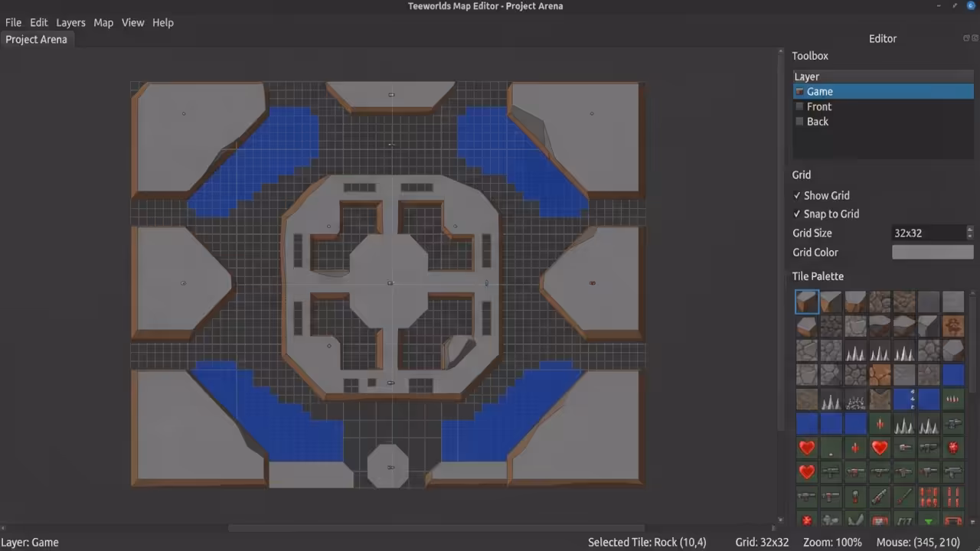The width and height of the screenshot is (980, 551).
Task: Open the View menu
Action: coord(132,22)
